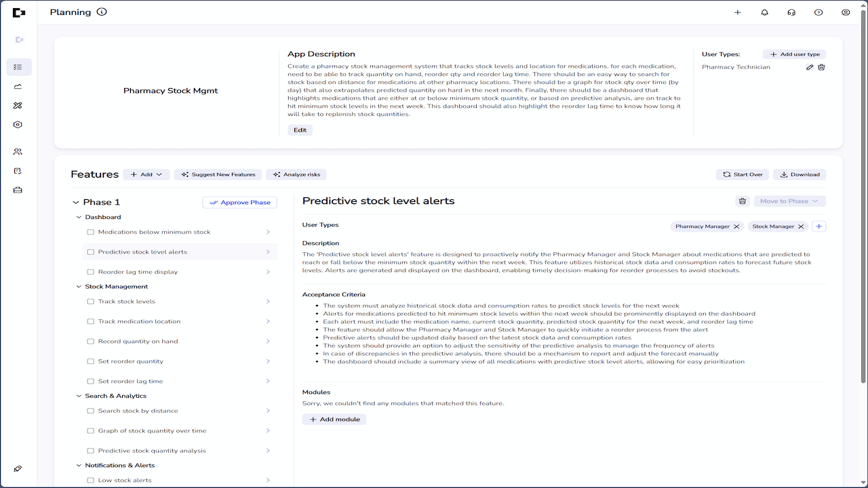The width and height of the screenshot is (868, 488).
Task: Click the Add module button
Action: pos(334,420)
